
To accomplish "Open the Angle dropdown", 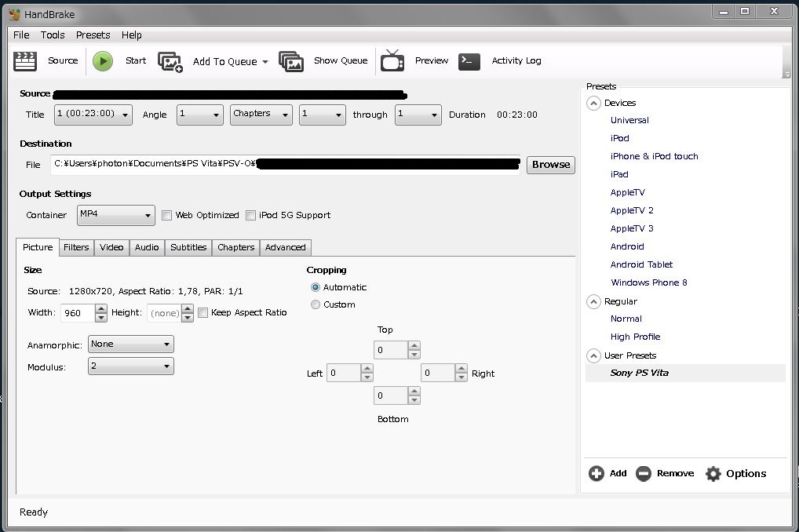I will click(199, 114).
